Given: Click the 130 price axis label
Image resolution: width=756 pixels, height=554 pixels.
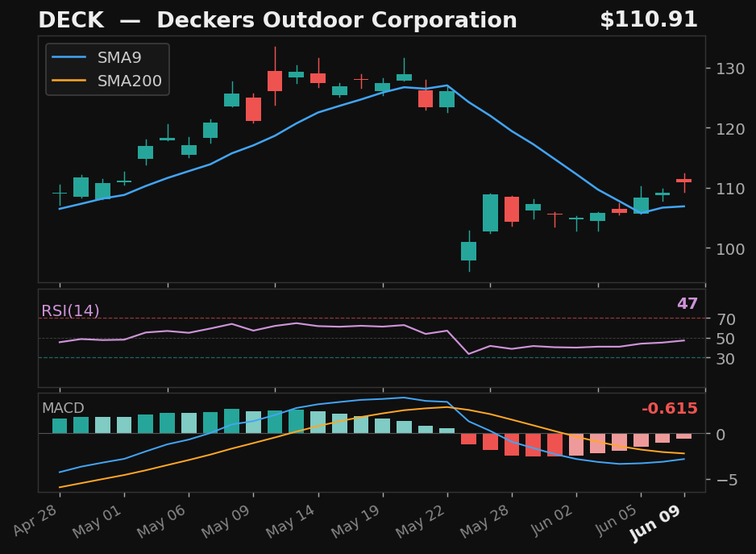Looking at the screenshot, I should pyautogui.click(x=730, y=69).
